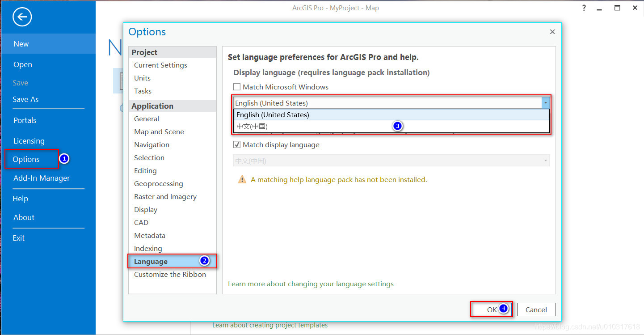This screenshot has width=644, height=335.
Task: Select Open in backstage menu
Action: pyautogui.click(x=23, y=64)
